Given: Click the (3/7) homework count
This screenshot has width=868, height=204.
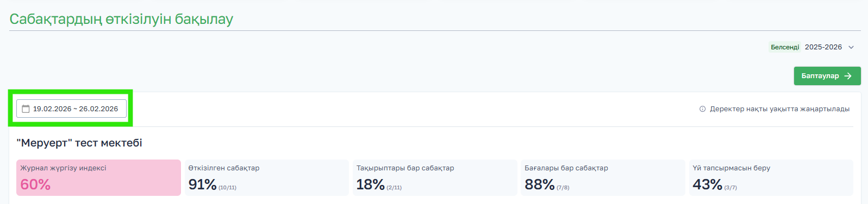Looking at the screenshot, I should point(730,188).
